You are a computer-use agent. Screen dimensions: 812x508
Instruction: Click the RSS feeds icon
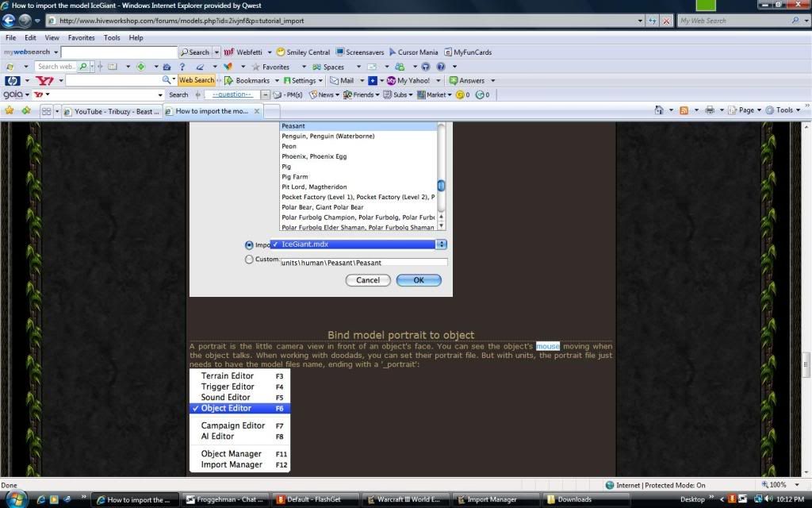pyautogui.click(x=684, y=110)
